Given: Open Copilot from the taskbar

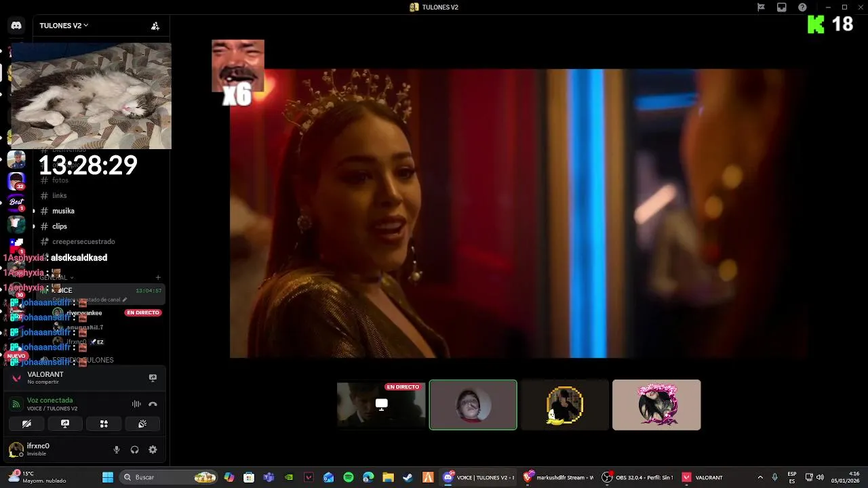Looking at the screenshot, I should pyautogui.click(x=229, y=477).
